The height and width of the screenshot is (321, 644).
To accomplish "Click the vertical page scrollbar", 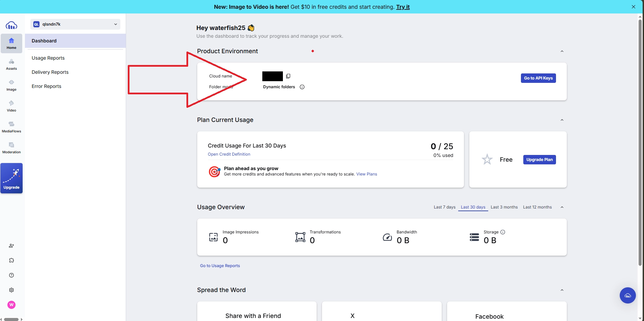I will 640,143.
